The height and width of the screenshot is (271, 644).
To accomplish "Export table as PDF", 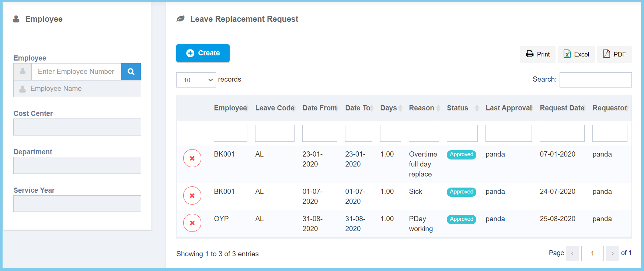I will (x=614, y=54).
